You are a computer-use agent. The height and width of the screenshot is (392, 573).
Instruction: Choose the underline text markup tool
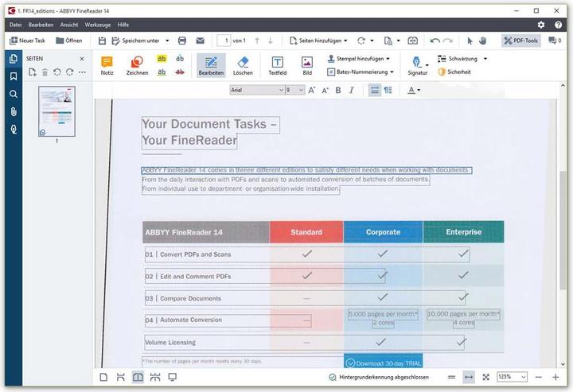coord(162,72)
